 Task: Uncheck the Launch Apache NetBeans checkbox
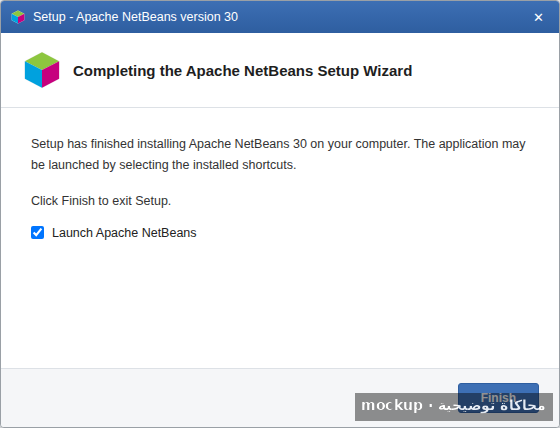coord(38,233)
